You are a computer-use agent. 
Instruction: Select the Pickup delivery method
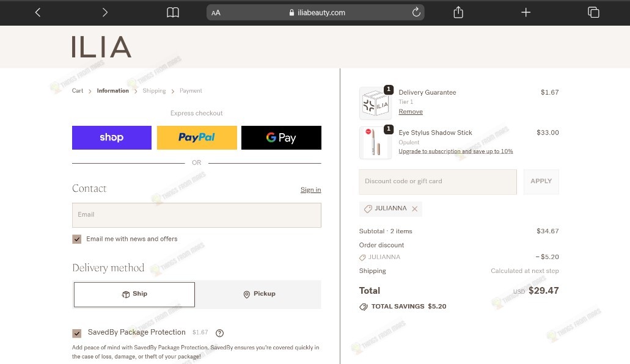point(259,294)
